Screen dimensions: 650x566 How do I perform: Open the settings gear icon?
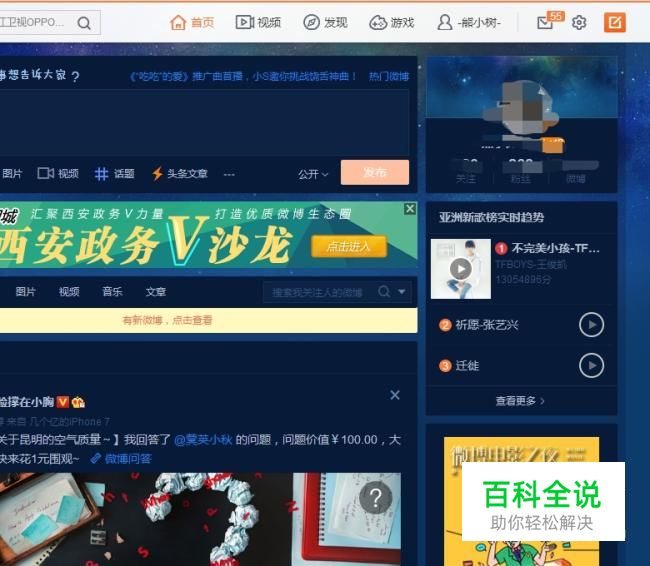click(579, 22)
